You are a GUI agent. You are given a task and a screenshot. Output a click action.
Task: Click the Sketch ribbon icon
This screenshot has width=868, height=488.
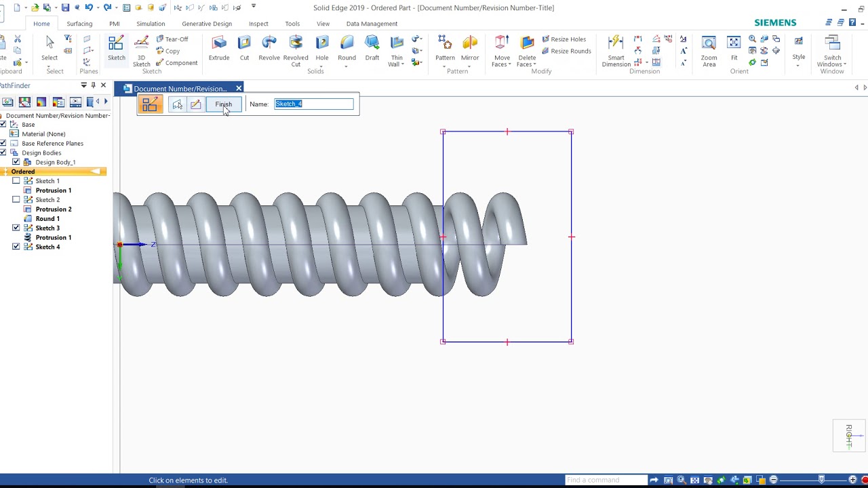point(117,49)
